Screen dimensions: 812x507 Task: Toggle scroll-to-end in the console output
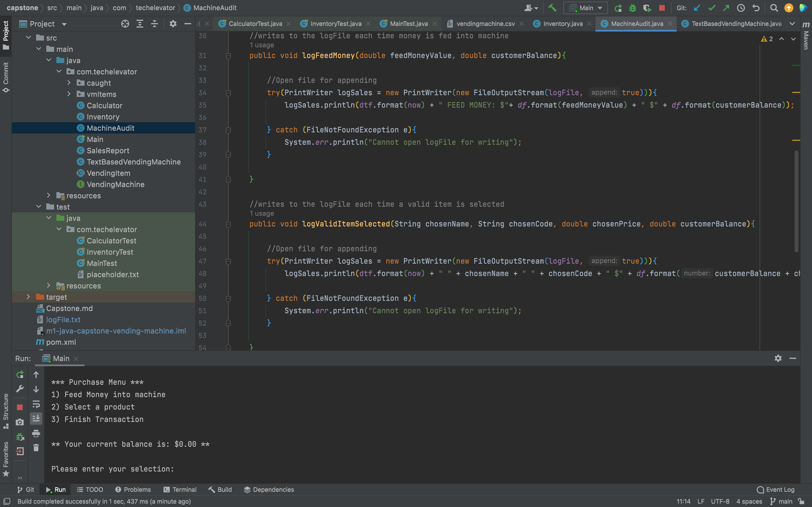click(36, 418)
